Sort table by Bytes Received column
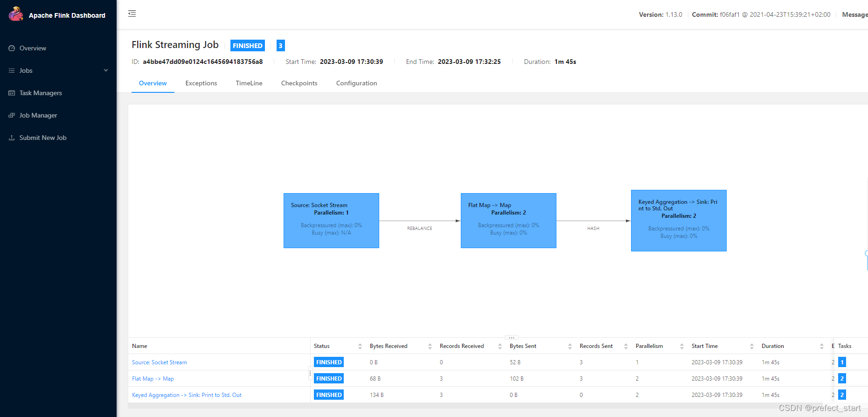868x417 pixels. 430,346
